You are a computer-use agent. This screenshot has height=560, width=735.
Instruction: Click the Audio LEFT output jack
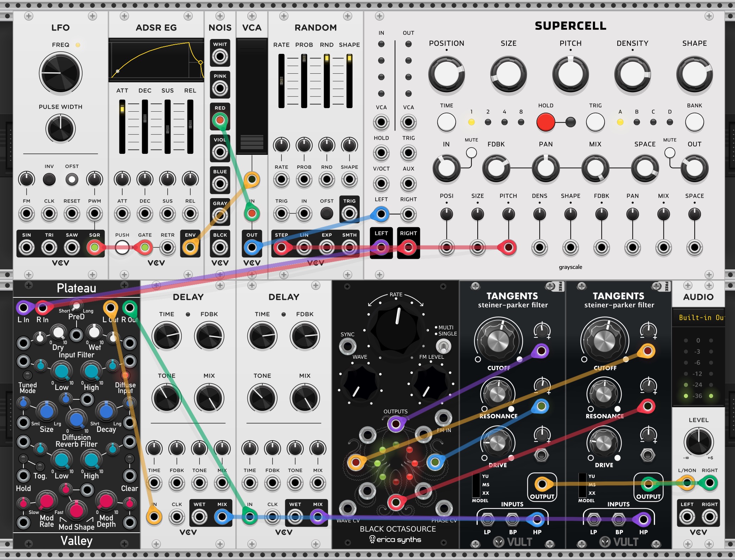[687, 517]
